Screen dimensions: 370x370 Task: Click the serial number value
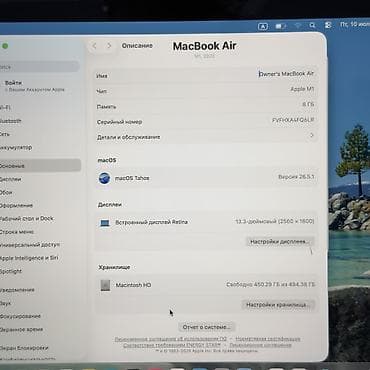pyautogui.click(x=293, y=120)
